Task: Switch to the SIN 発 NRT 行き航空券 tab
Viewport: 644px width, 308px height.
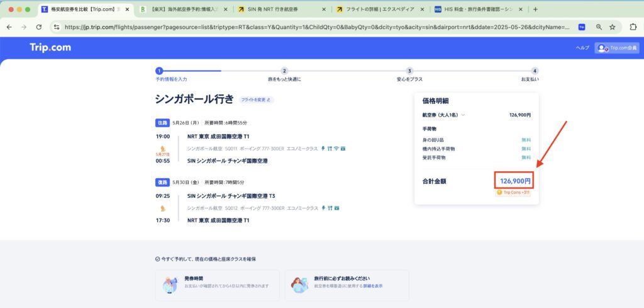Action: click(x=282, y=9)
